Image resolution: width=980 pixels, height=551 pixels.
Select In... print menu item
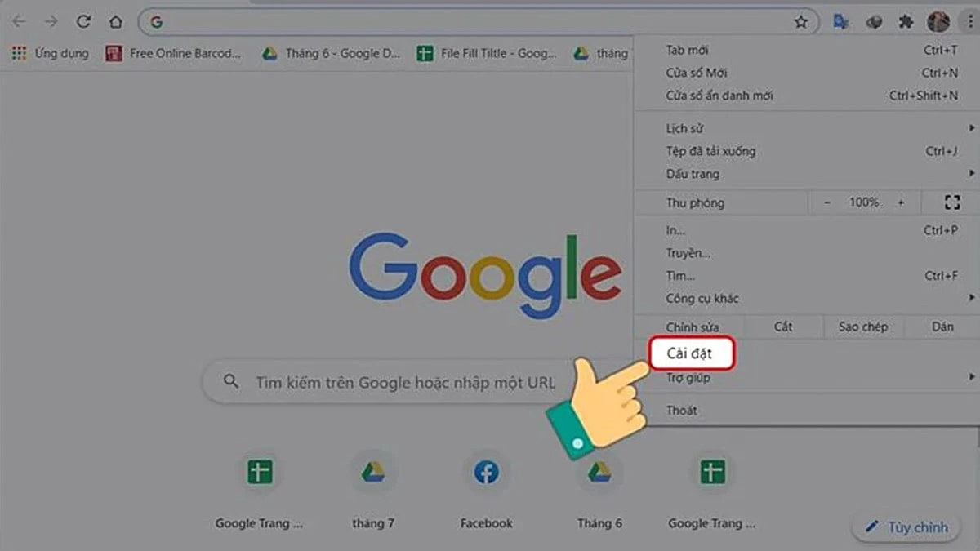point(806,230)
